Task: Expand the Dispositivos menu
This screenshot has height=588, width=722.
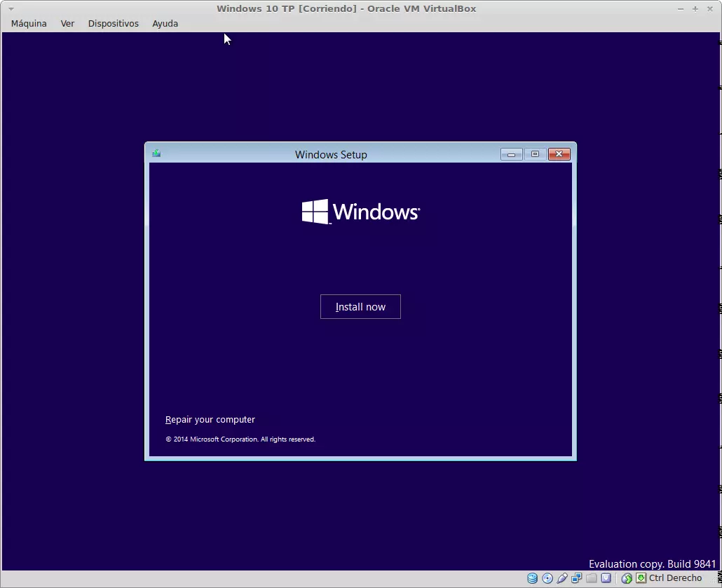Action: [x=113, y=23]
